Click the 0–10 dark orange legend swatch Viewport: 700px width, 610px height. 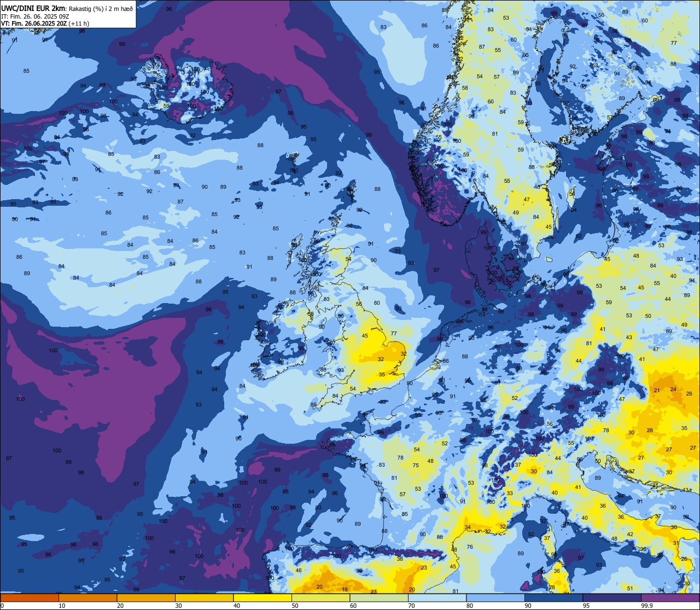click(x=30, y=598)
